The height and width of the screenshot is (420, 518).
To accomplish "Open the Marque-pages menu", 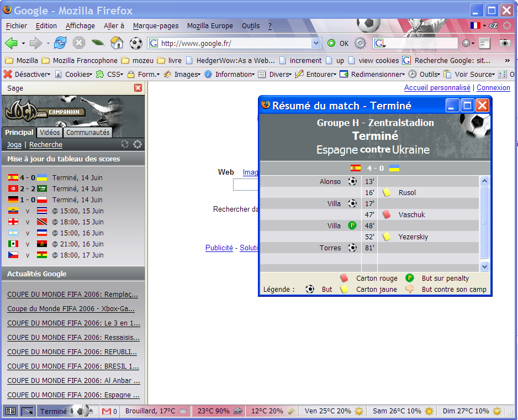I will coord(156,26).
